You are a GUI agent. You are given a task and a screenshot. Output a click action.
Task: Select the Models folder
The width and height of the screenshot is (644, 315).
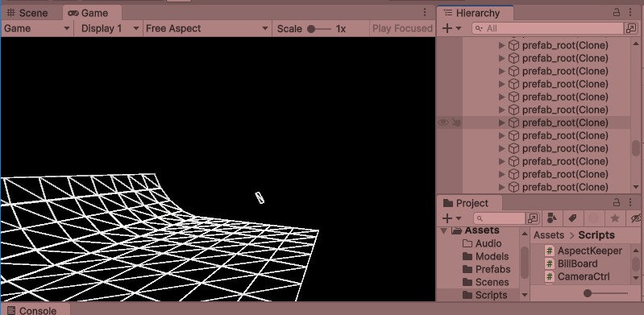pos(492,256)
